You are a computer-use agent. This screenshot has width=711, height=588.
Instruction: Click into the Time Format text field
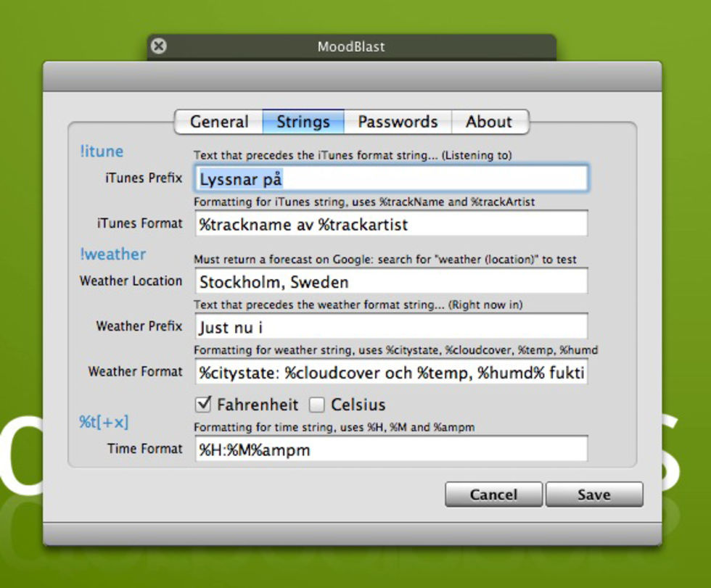pos(391,450)
